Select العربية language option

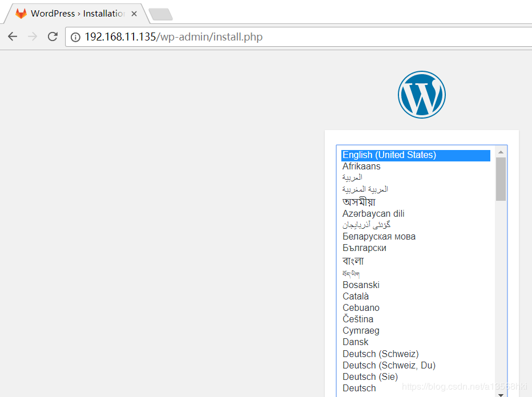[416, 177]
